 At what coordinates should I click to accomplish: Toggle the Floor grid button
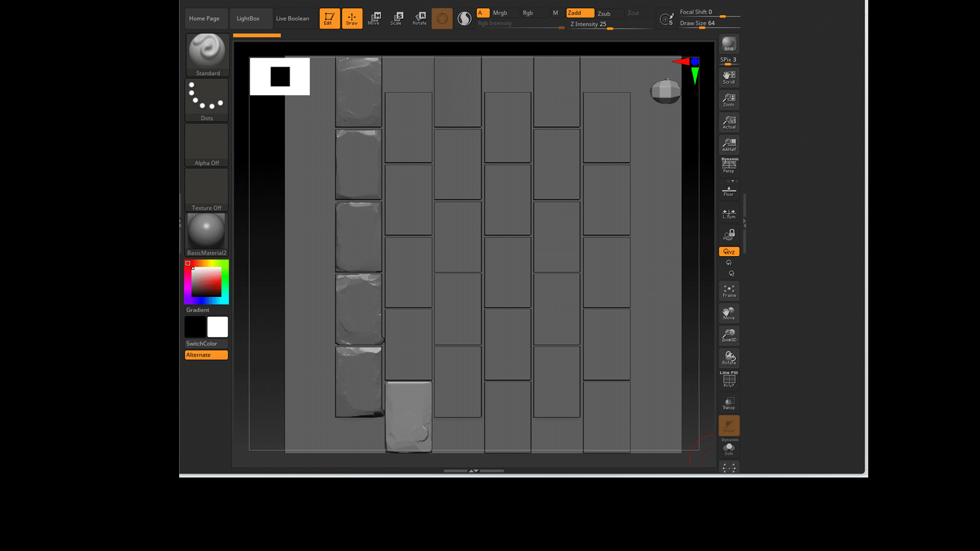pos(729,191)
